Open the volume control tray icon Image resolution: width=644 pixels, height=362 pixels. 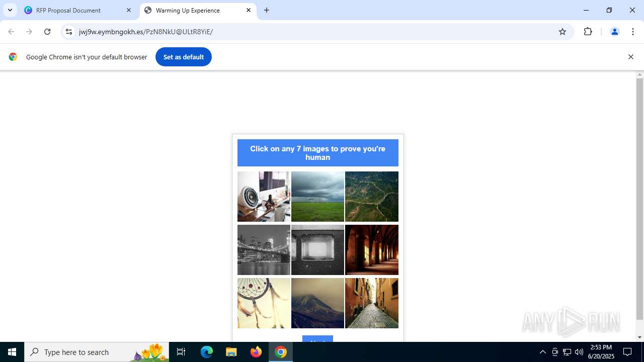point(579,352)
